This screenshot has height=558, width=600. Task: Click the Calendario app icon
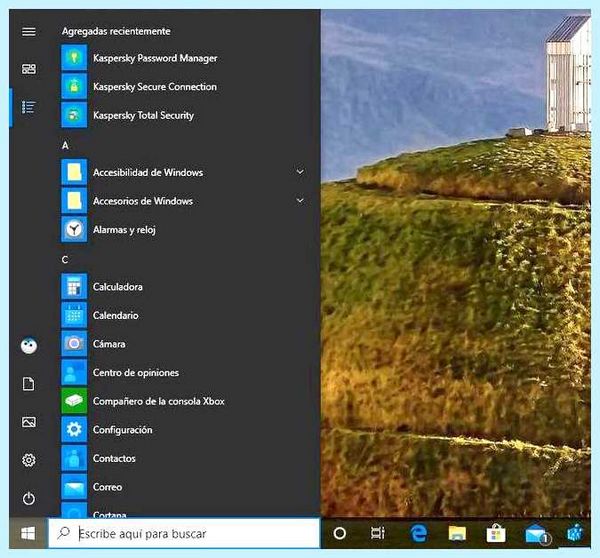tap(74, 315)
